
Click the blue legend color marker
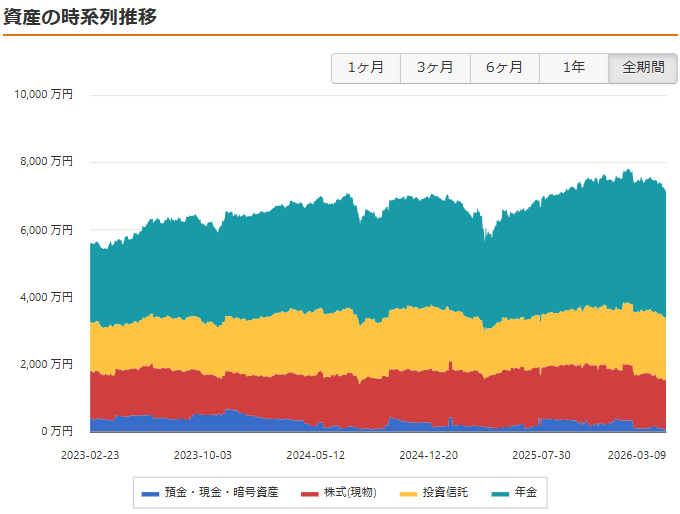coord(151,494)
